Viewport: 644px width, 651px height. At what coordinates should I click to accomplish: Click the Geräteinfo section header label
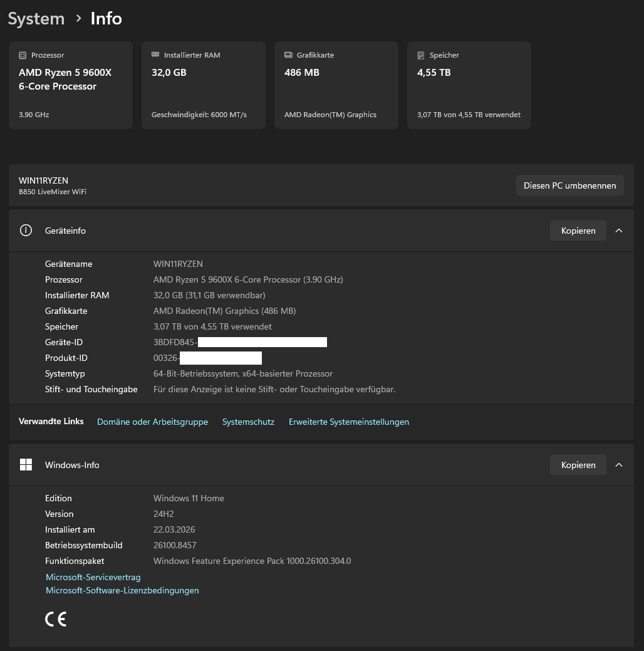[x=65, y=231]
